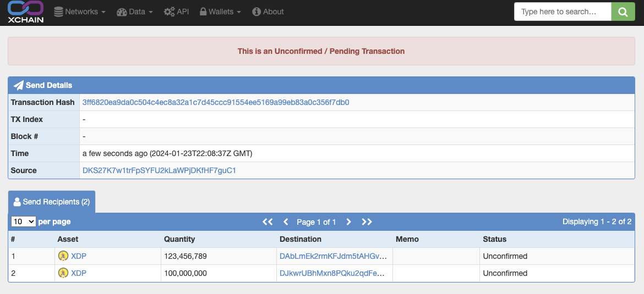Open the About menu item

pos(268,12)
